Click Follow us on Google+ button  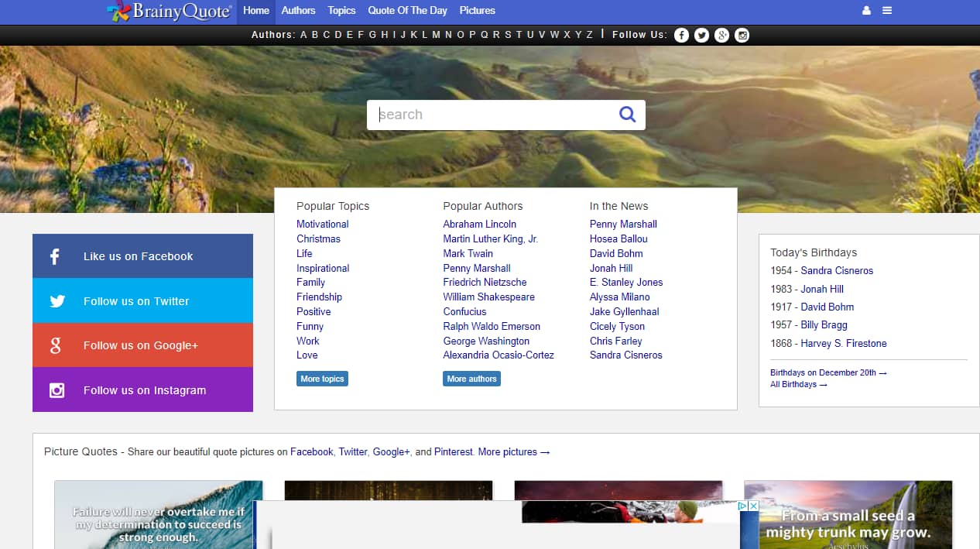[142, 345]
